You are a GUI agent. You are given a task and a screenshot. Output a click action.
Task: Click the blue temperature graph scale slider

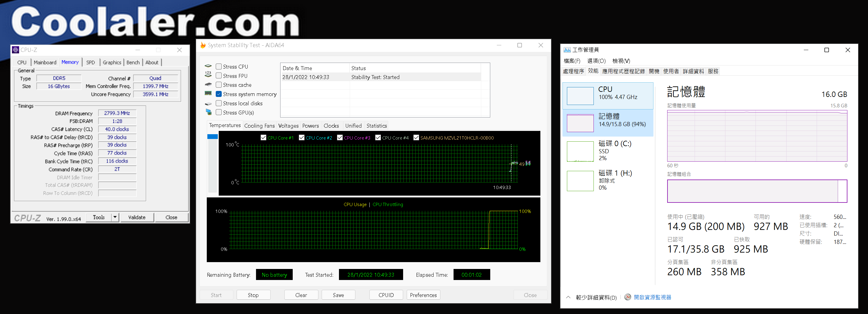click(x=213, y=137)
